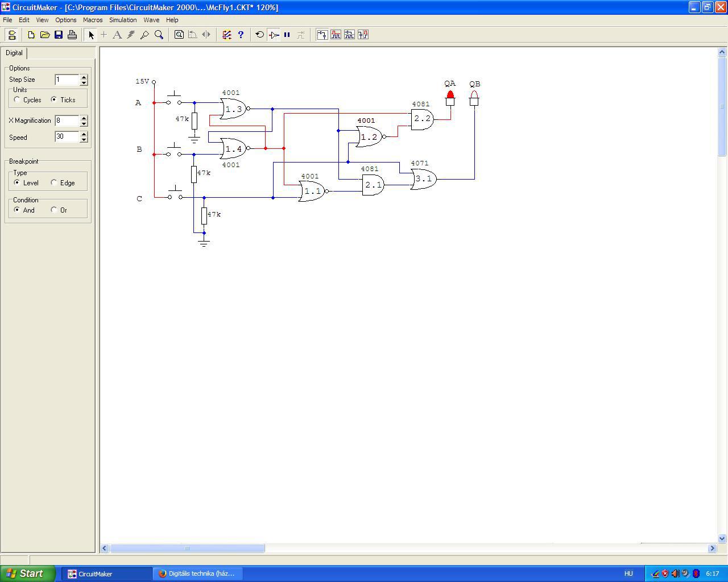This screenshot has height=582, width=728.
Task: Choose Level breakpoint type
Action: coord(17,182)
